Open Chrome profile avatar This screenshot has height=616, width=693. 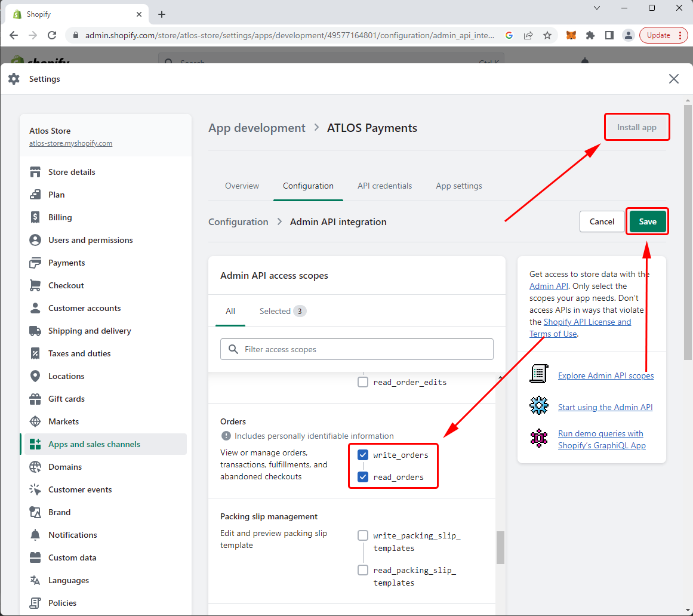pyautogui.click(x=628, y=35)
